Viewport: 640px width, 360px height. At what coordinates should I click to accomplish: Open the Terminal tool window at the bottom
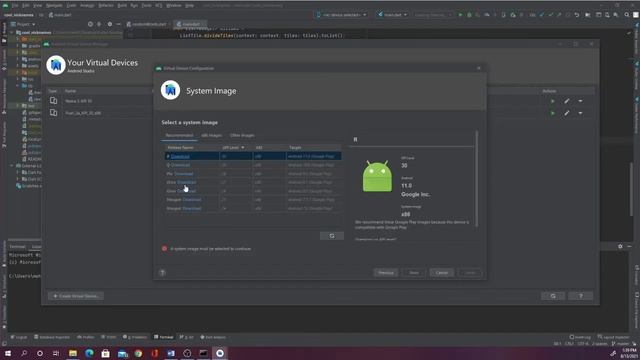pyautogui.click(x=164, y=337)
